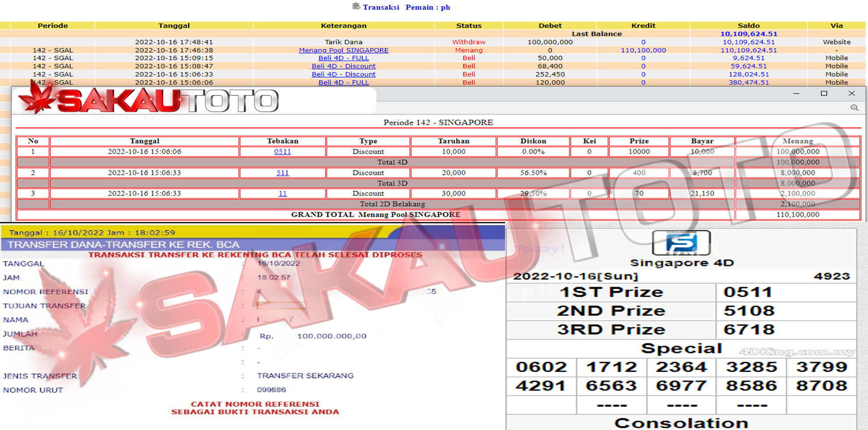Click the Prize value 10000
The height and width of the screenshot is (430, 868).
point(639,151)
